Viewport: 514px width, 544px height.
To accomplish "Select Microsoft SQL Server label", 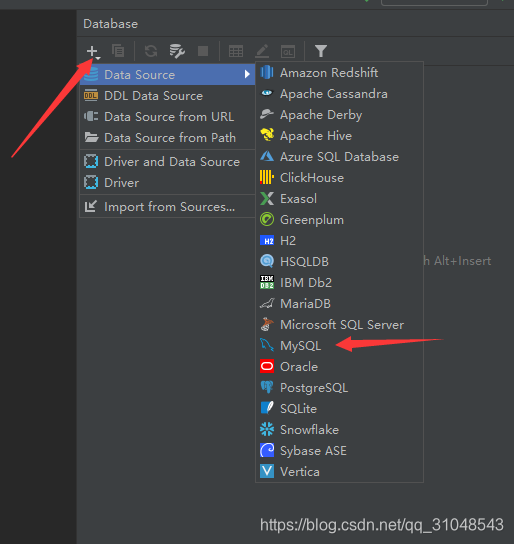I will tap(342, 325).
